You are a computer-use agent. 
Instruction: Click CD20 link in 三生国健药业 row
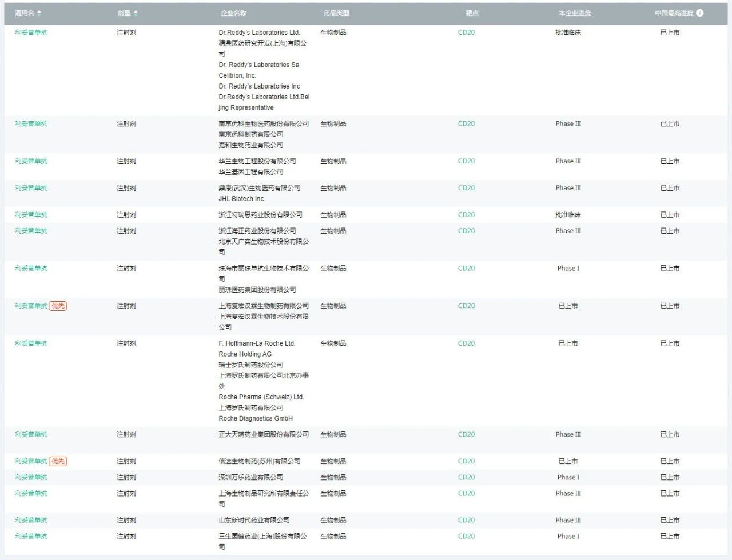[466, 536]
